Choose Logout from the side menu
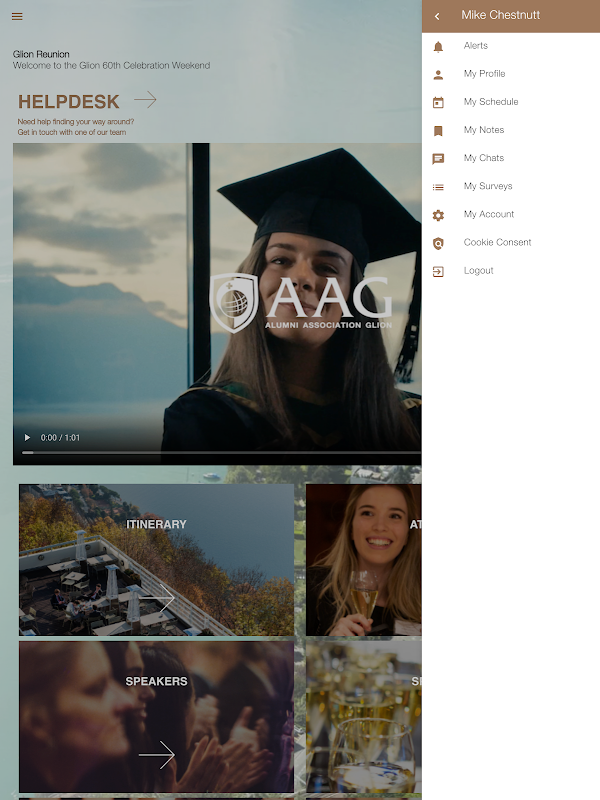600x800 pixels. 511,270
